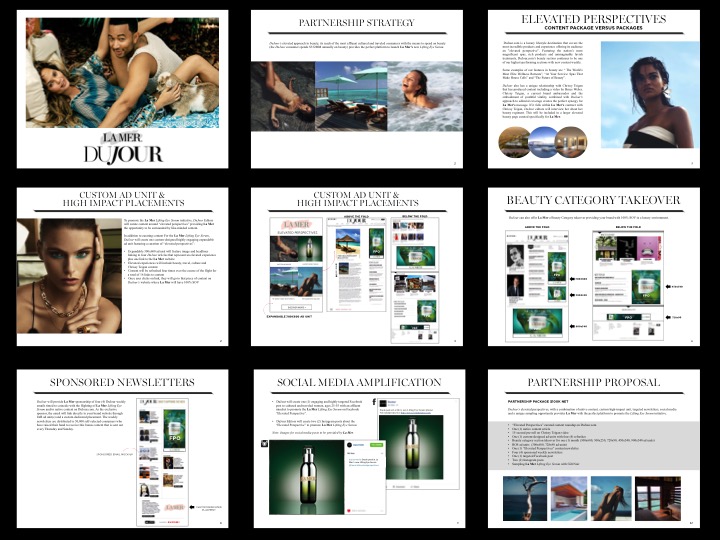Screen dimensions: 720x540
Task: Click the Sponsored Newsletters slide heading
Action: [121, 383]
